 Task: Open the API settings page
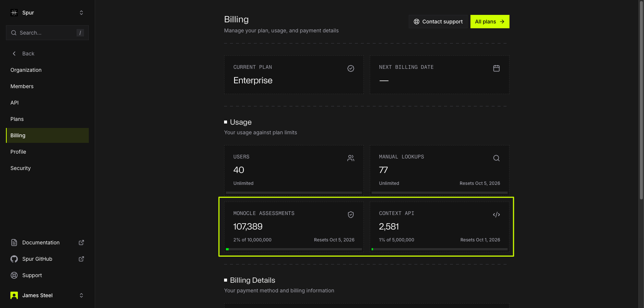point(47,103)
